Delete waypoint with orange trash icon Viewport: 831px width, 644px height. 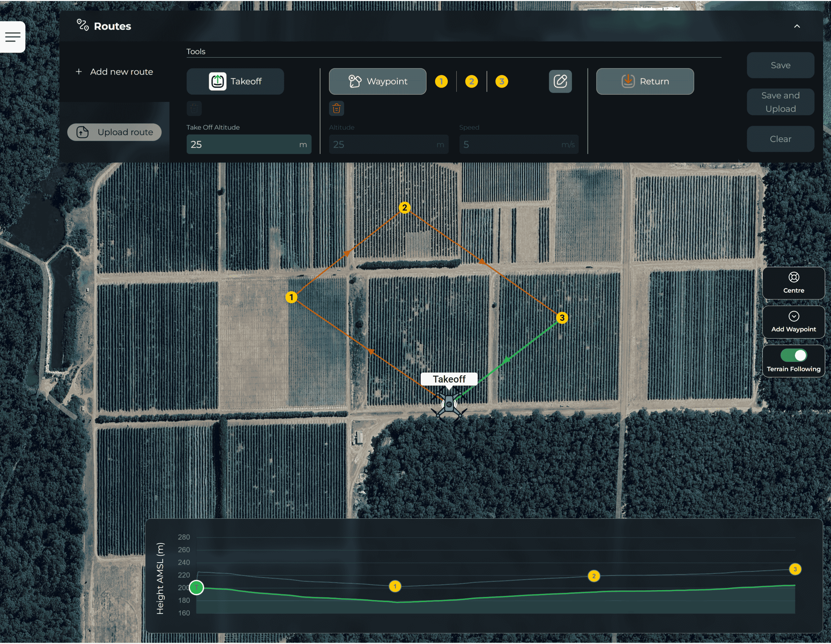pos(337,109)
